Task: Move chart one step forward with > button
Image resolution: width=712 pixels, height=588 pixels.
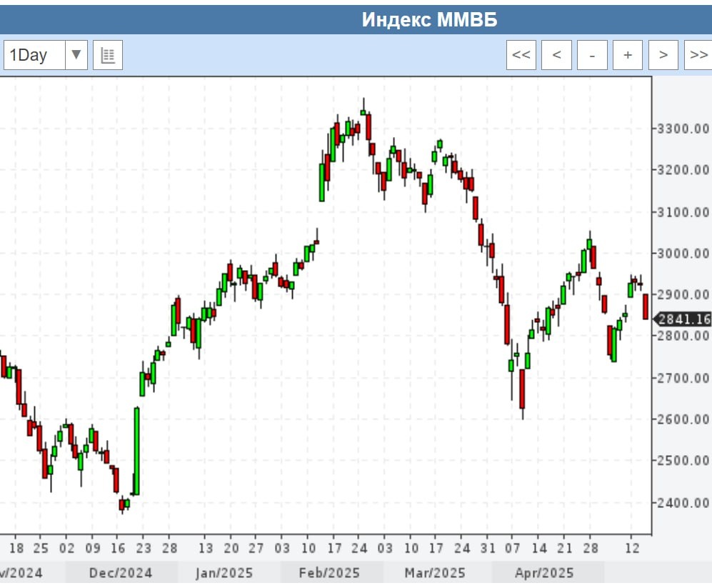Action: point(663,55)
